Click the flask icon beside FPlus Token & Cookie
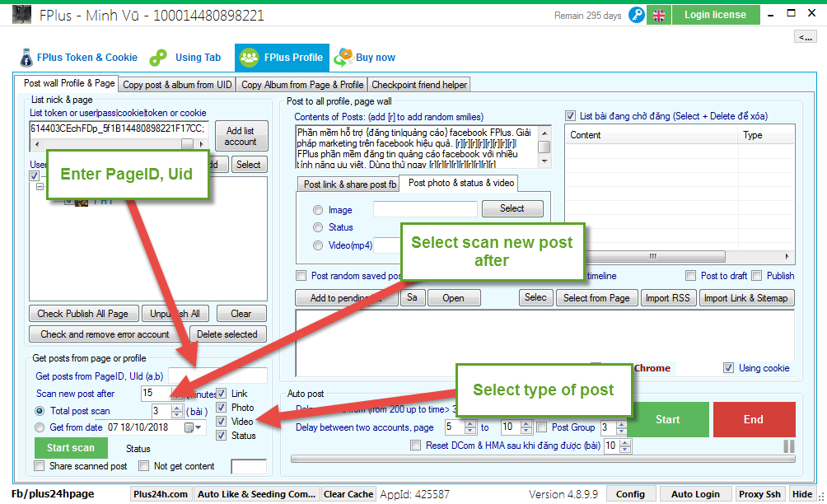 pyautogui.click(x=26, y=58)
